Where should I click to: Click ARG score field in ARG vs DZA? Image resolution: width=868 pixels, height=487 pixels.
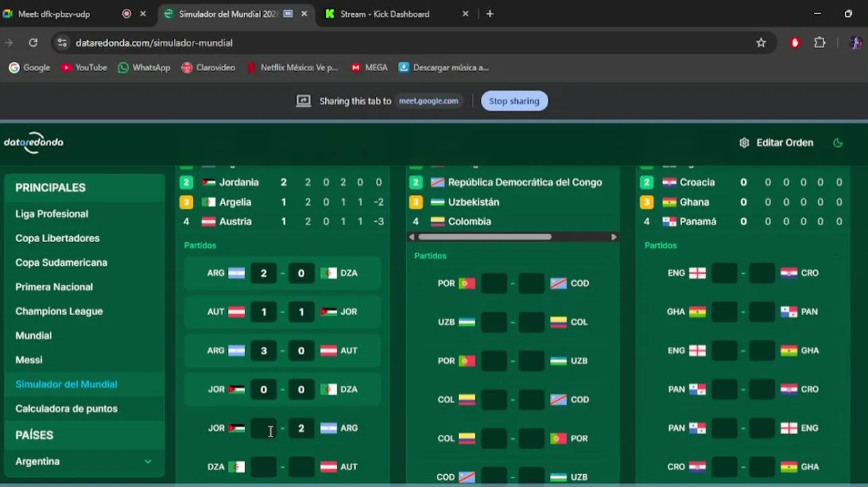point(264,273)
